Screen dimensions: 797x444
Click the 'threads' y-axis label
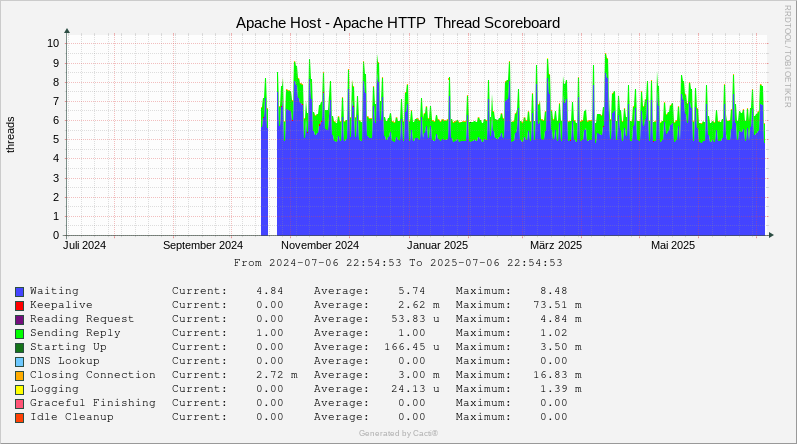[10, 135]
